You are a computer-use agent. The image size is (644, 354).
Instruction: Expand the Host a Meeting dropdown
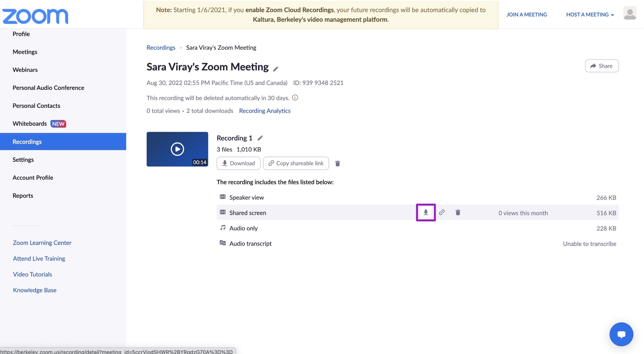point(590,14)
